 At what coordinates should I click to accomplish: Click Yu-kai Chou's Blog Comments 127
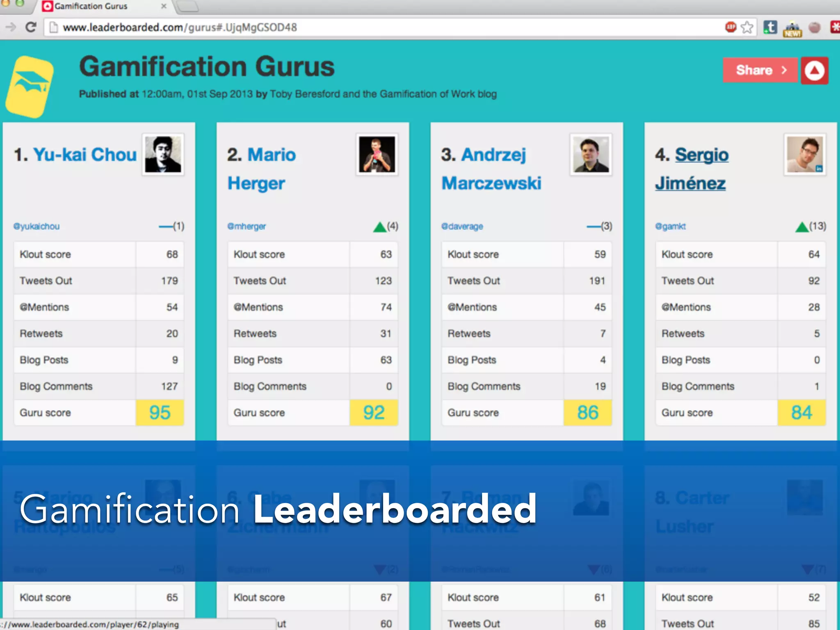[x=169, y=386]
